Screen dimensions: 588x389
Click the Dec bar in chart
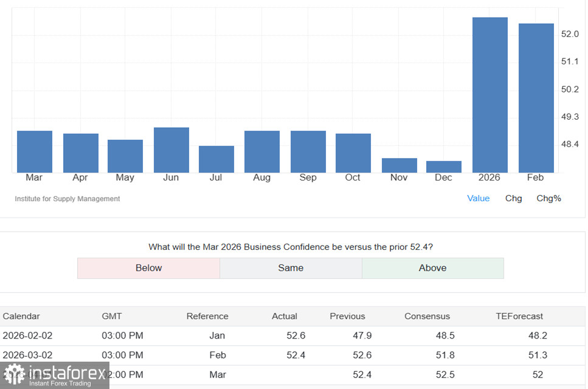(x=443, y=167)
